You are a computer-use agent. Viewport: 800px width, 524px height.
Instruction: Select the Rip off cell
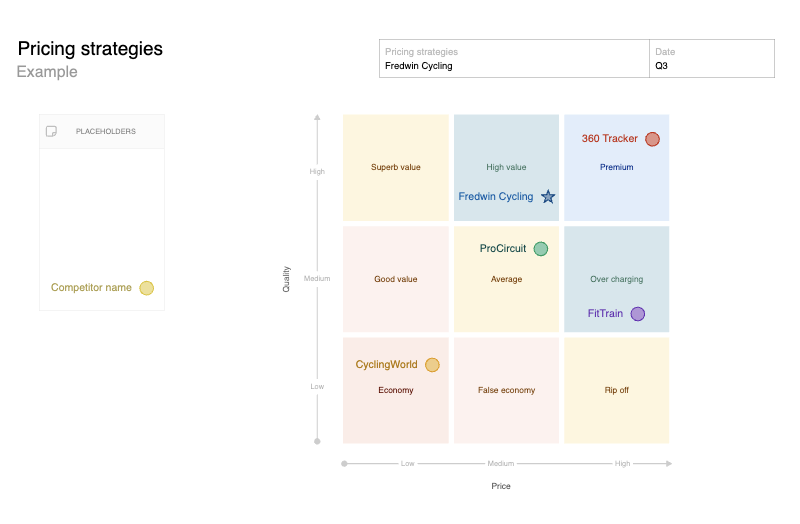pyautogui.click(x=616, y=390)
